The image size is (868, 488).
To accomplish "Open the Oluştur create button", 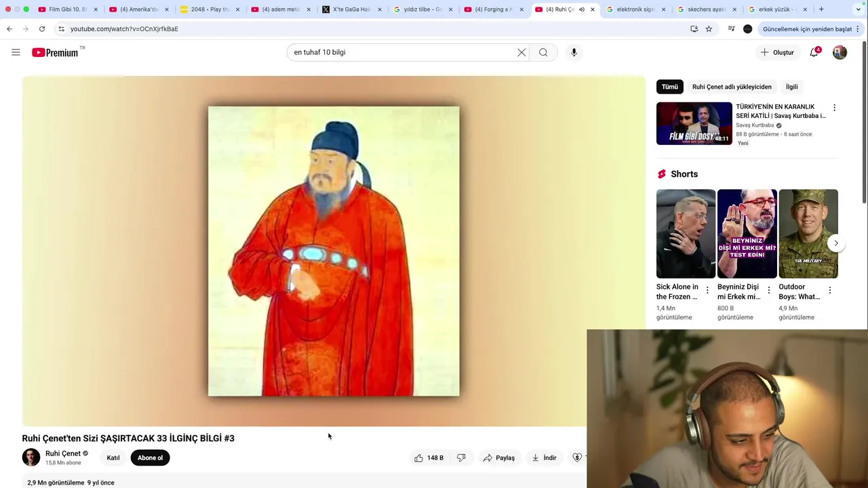I will (x=777, y=52).
